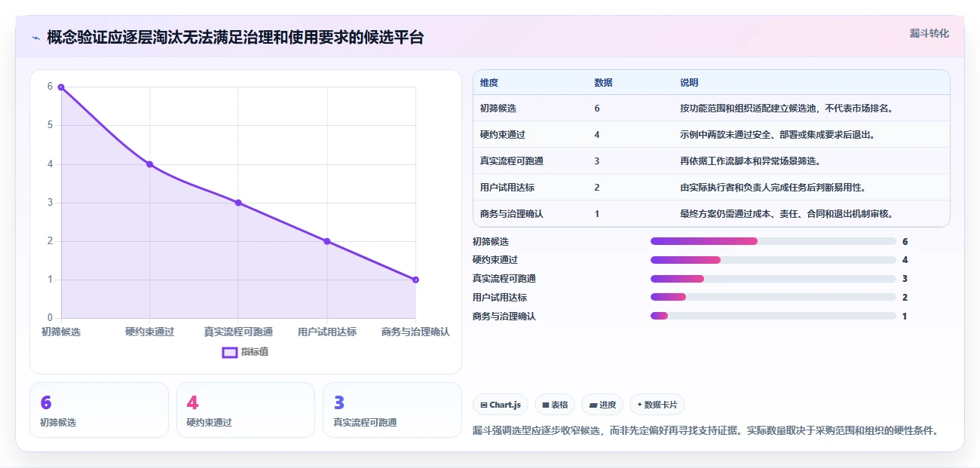Click the 维度 column header
The image size is (980, 468).
click(489, 83)
